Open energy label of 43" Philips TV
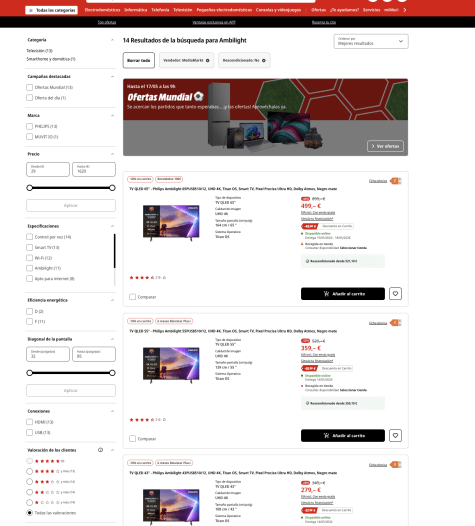Screen dimensions: 475x526 coord(395,465)
